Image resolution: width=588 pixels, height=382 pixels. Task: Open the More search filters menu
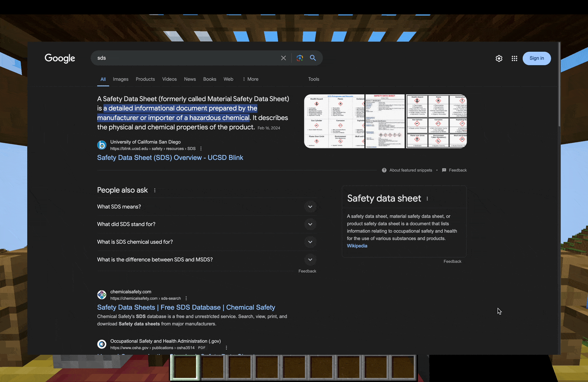pyautogui.click(x=250, y=79)
